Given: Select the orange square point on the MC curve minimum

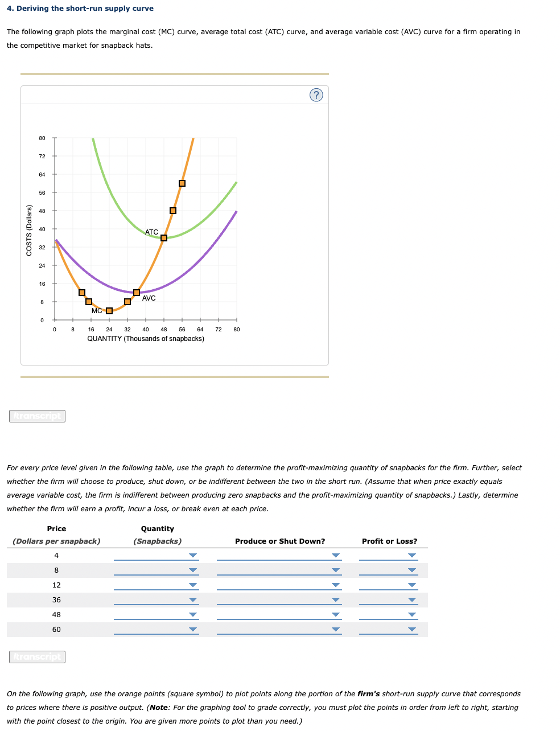Looking at the screenshot, I should (x=109, y=311).
